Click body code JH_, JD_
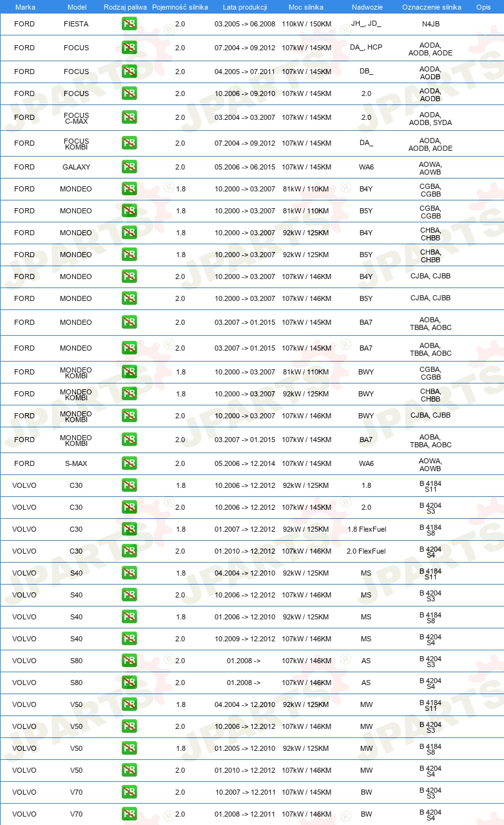 point(366,24)
